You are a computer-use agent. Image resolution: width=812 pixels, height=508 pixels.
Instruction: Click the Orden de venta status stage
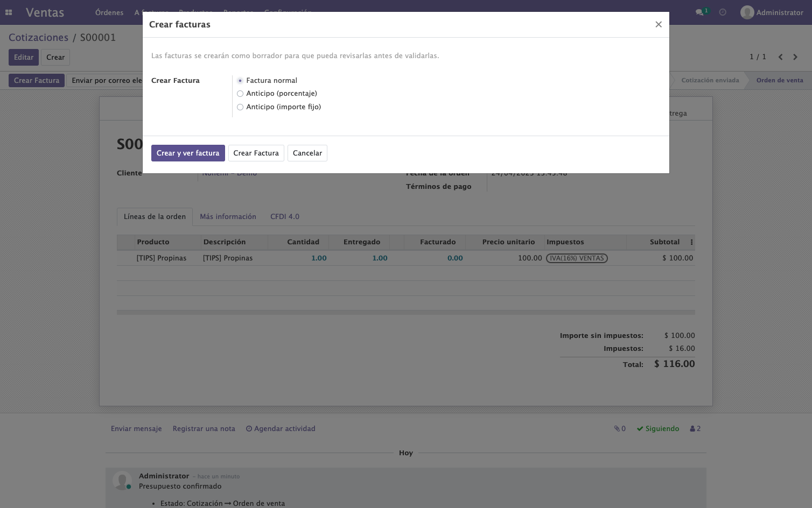coord(780,81)
